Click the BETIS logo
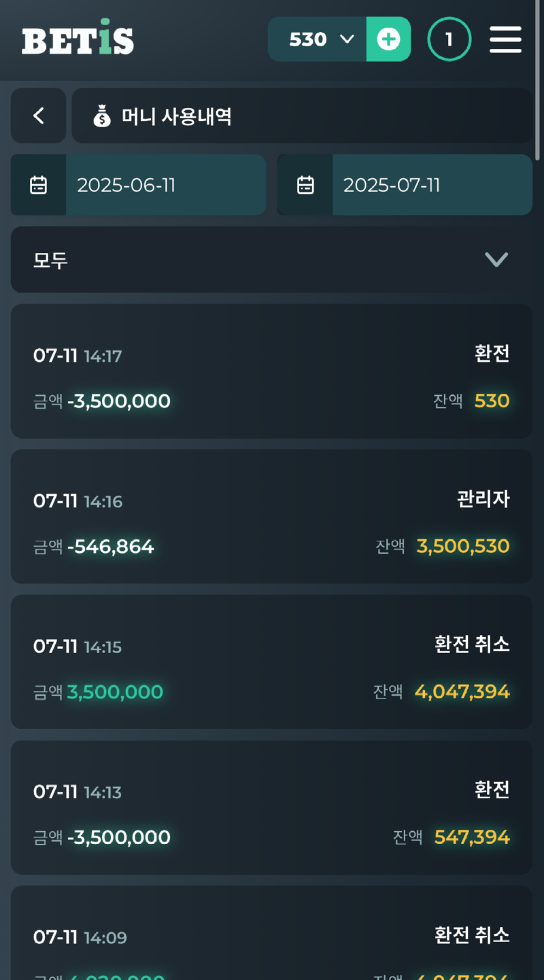The image size is (544, 980). tap(78, 39)
